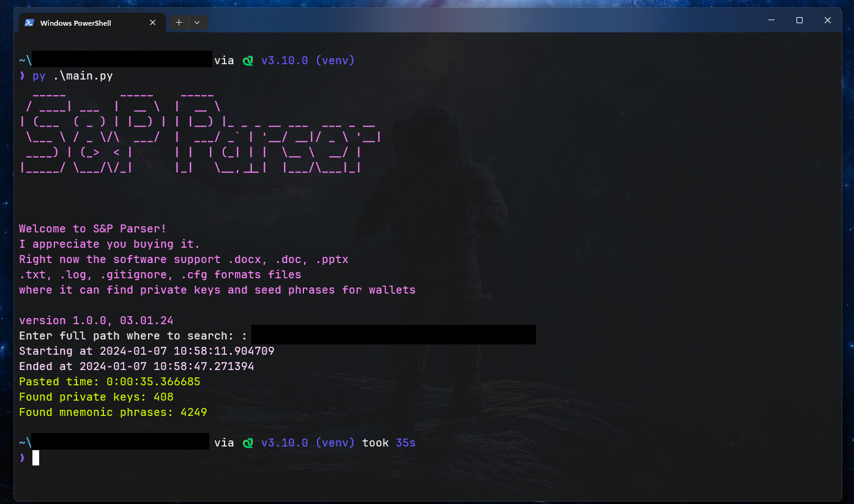Click the blinking cursor at the empty prompt
This screenshot has width=854, height=504.
(35, 458)
